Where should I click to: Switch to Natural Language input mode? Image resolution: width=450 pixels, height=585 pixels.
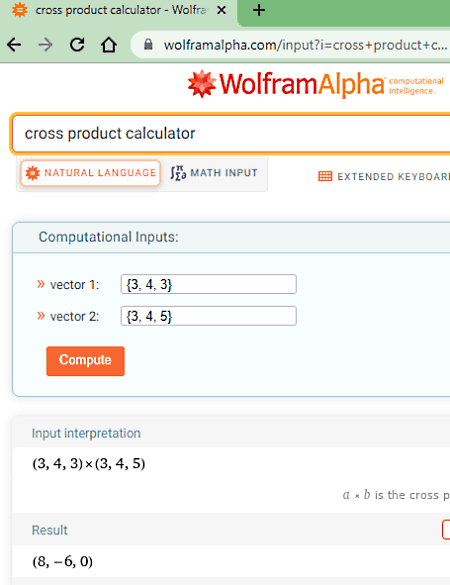(91, 173)
